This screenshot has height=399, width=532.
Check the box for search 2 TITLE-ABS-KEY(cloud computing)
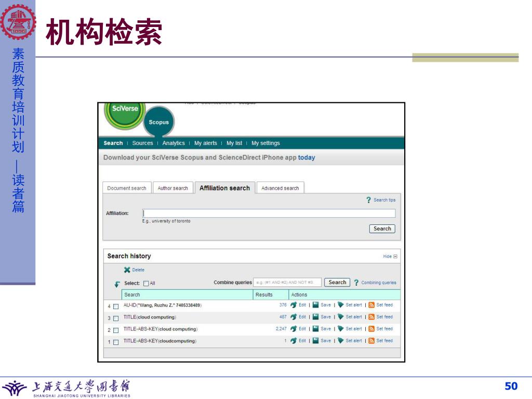(116, 330)
